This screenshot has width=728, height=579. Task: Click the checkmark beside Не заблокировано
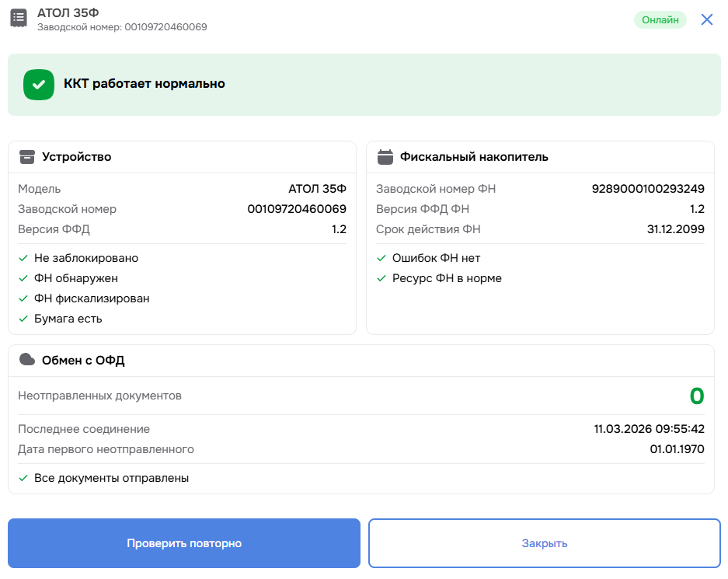(23, 258)
